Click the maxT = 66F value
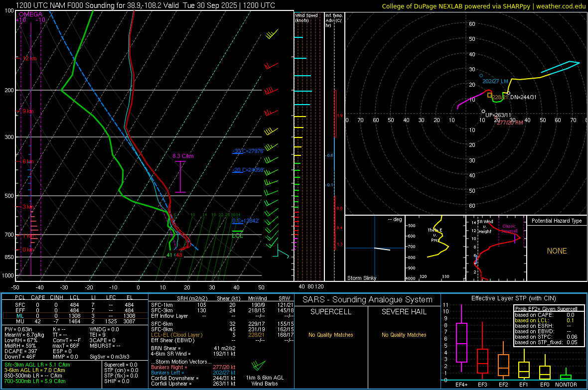Screen dimensions: 588x390 (x=66, y=346)
